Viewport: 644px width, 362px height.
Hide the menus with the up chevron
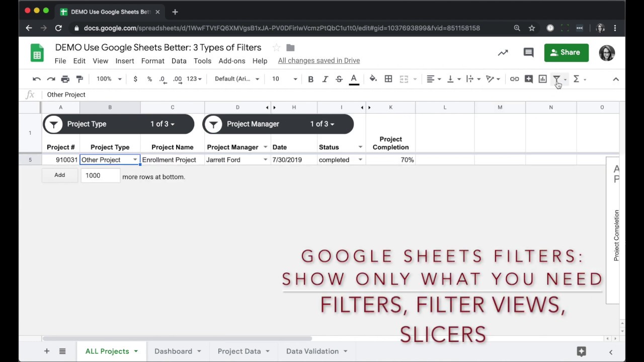[616, 79]
